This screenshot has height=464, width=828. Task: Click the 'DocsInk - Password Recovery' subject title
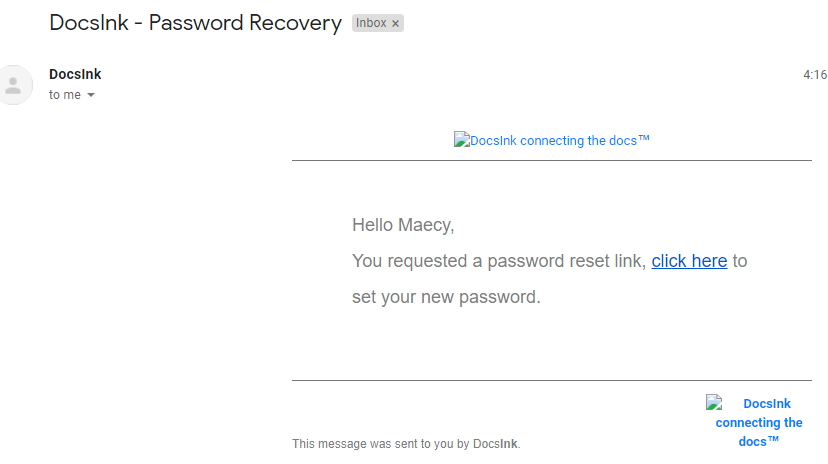[x=195, y=23]
